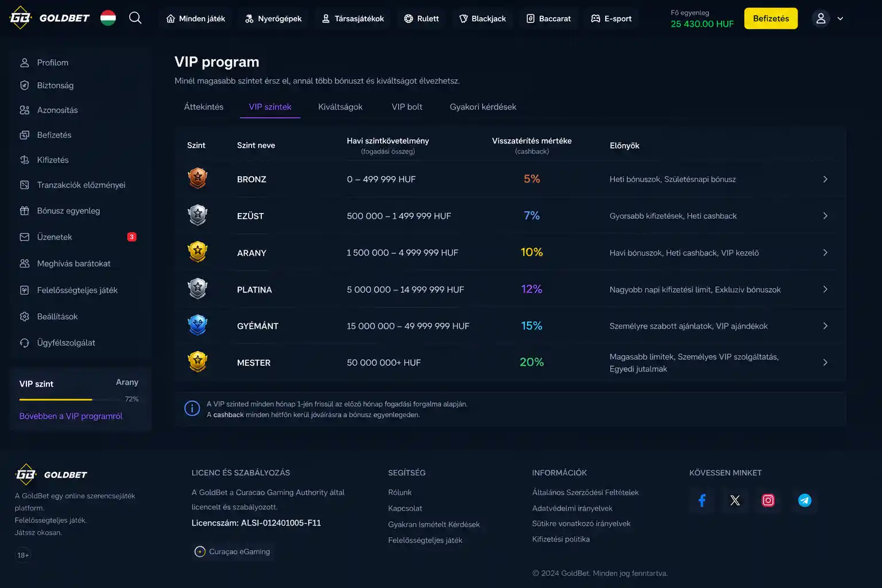882x588 pixels.
Task: Click the Üzenetek envelope icon
Action: [x=24, y=237]
